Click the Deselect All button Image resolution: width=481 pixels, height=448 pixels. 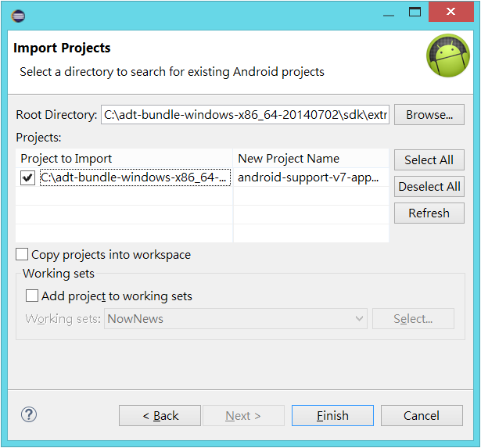(429, 186)
